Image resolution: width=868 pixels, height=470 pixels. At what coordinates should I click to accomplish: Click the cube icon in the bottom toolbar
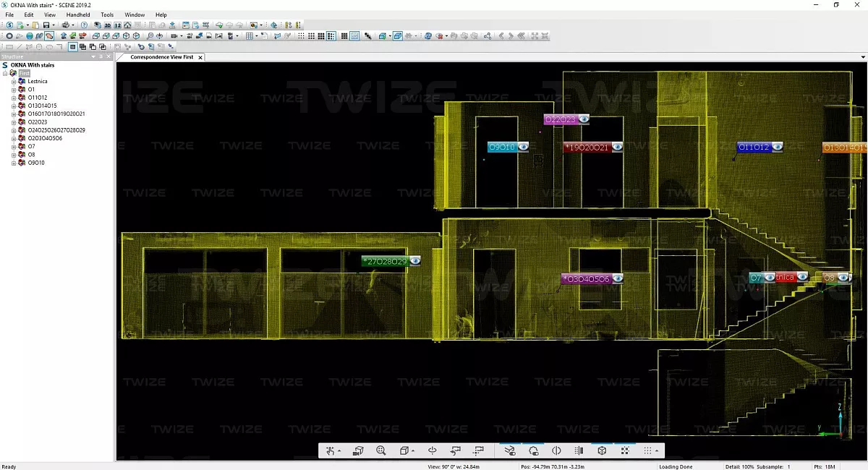click(x=602, y=450)
